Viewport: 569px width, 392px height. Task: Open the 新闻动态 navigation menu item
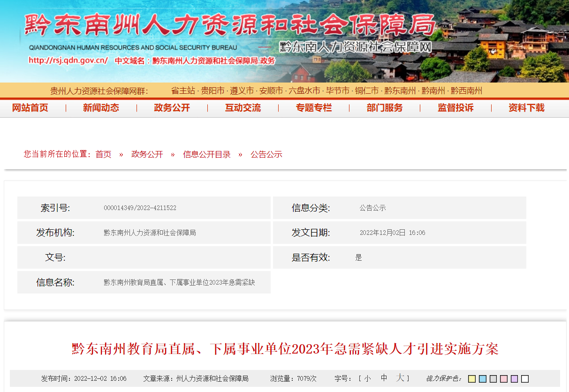101,108
